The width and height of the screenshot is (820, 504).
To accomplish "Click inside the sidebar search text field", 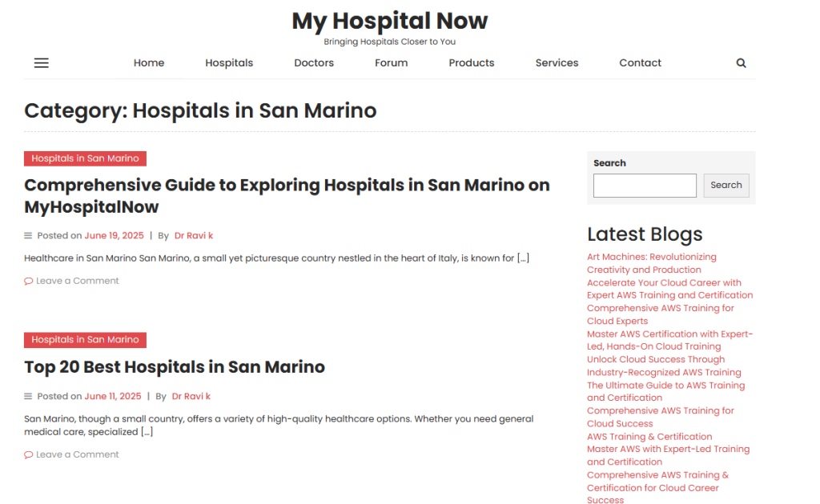I will [x=645, y=186].
